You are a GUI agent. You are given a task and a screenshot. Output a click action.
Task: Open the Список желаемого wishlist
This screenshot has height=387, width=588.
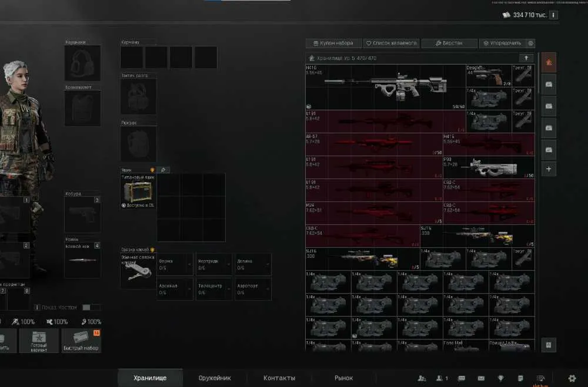click(x=391, y=43)
